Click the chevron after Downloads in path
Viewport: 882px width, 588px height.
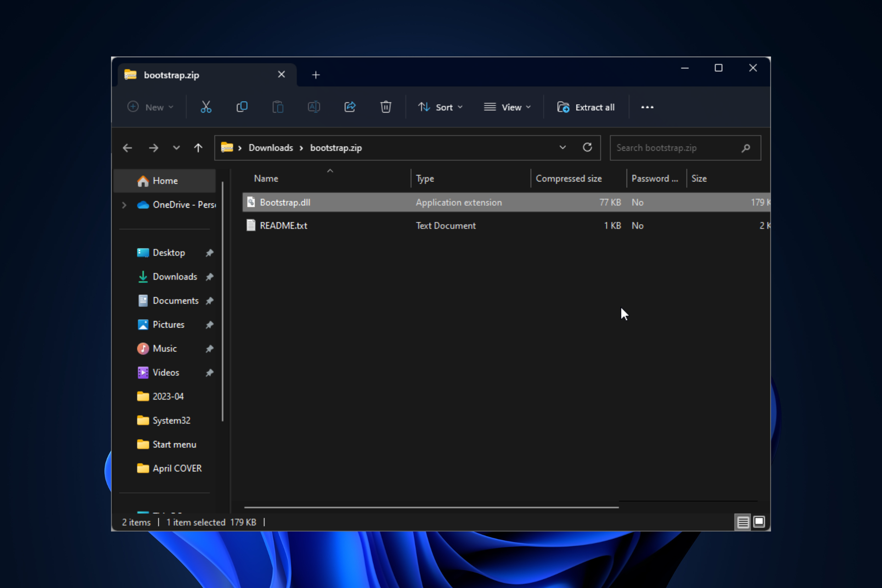tap(301, 148)
